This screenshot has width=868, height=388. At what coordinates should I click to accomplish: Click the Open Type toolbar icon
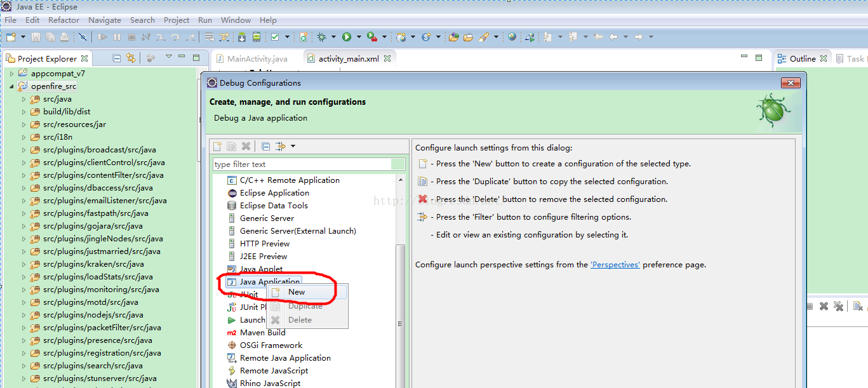point(453,37)
